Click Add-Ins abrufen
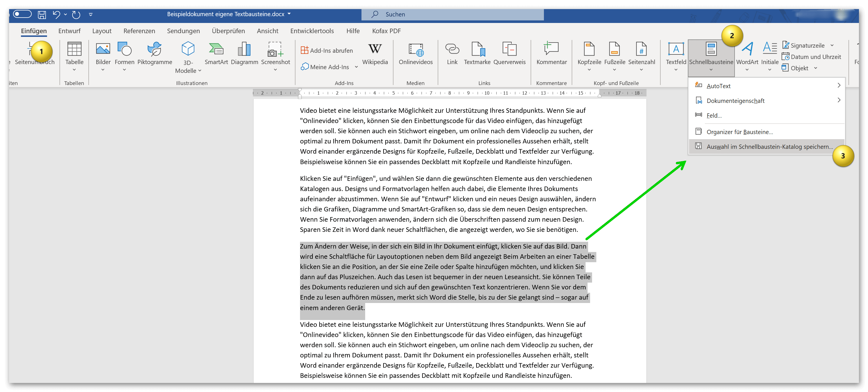The height and width of the screenshot is (392, 868). pos(327,50)
